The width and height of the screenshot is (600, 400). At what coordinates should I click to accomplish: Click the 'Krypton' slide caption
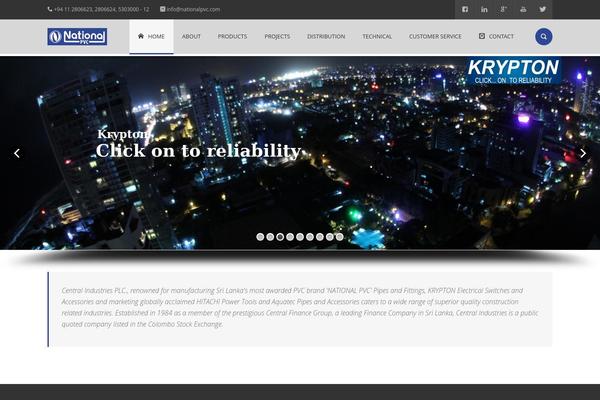point(123,134)
